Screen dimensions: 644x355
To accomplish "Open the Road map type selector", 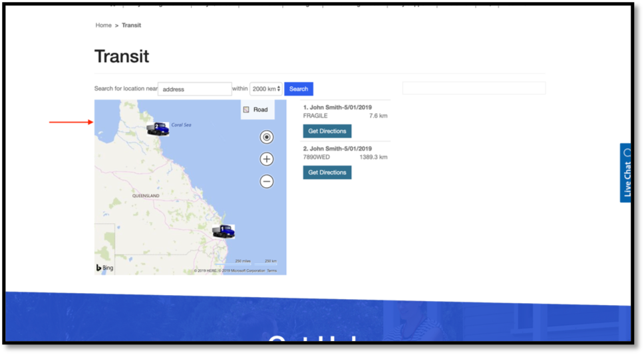I will 257,110.
